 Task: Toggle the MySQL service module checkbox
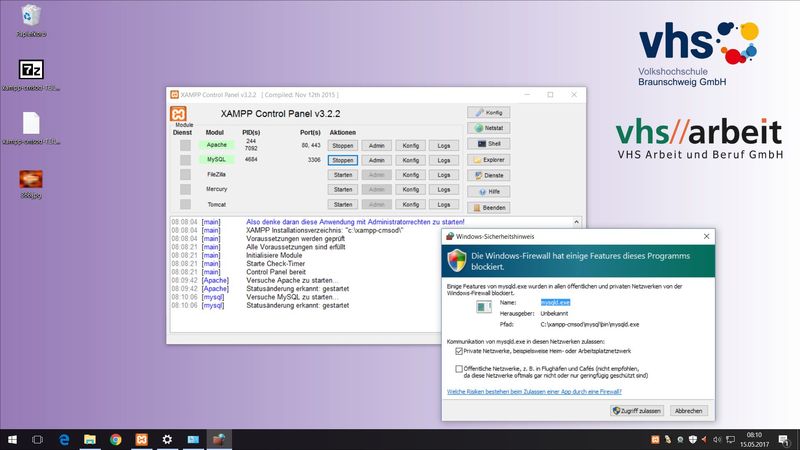(x=184, y=160)
